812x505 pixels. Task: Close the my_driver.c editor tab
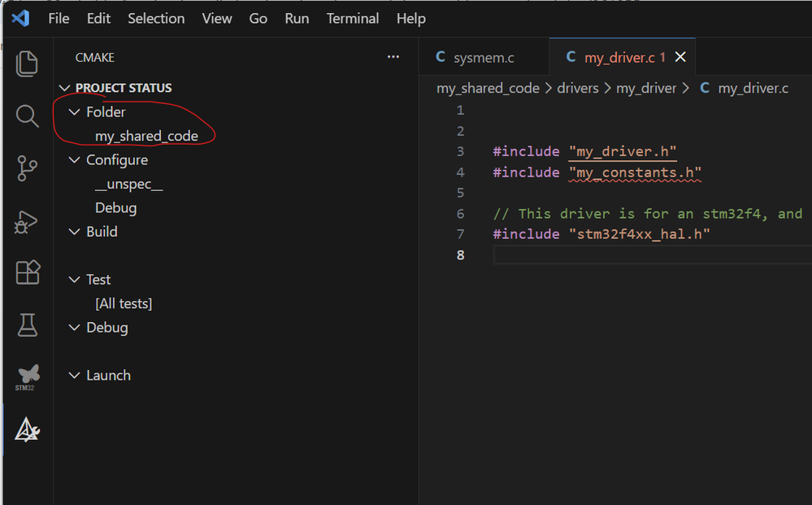(681, 57)
